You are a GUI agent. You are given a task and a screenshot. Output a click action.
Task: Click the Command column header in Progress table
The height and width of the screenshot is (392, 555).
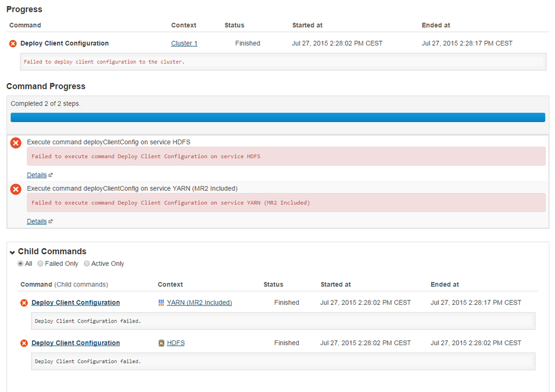tap(25, 25)
